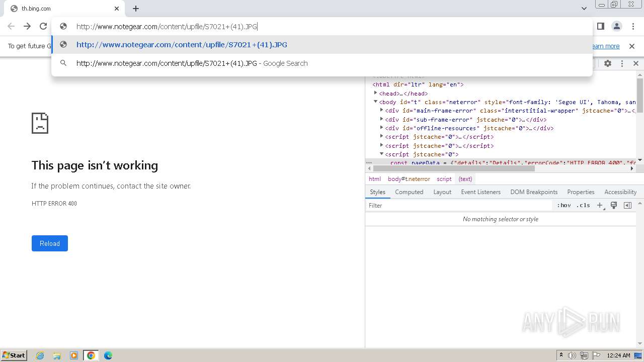The image size is (644, 362).
Task: Open media player from taskbar
Action: click(x=74, y=355)
